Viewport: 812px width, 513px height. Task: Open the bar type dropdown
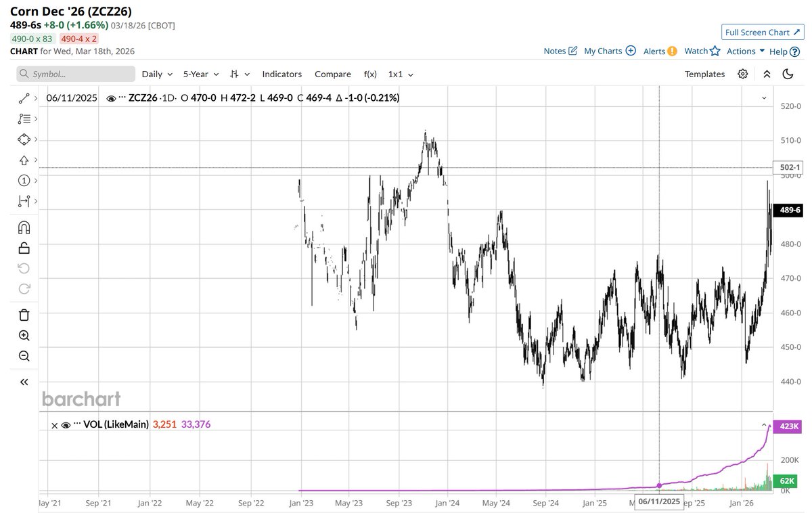pyautogui.click(x=240, y=74)
